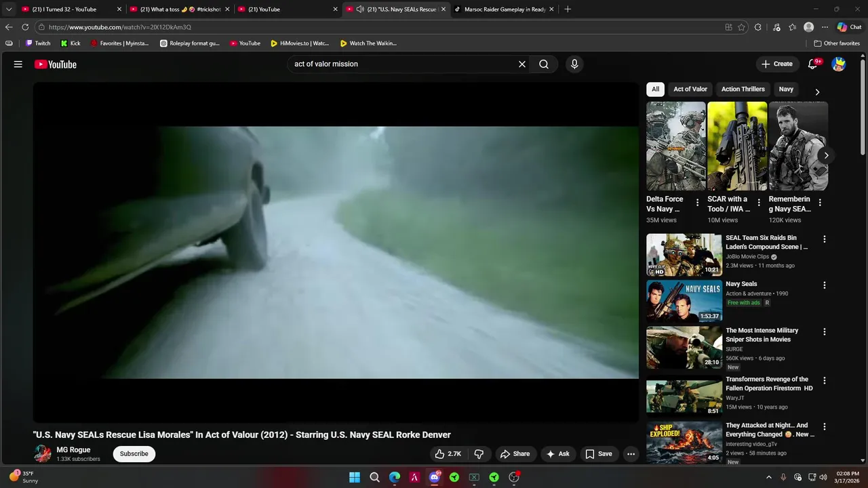
Task: Select the 'Navy' filter chip
Action: tap(786, 89)
